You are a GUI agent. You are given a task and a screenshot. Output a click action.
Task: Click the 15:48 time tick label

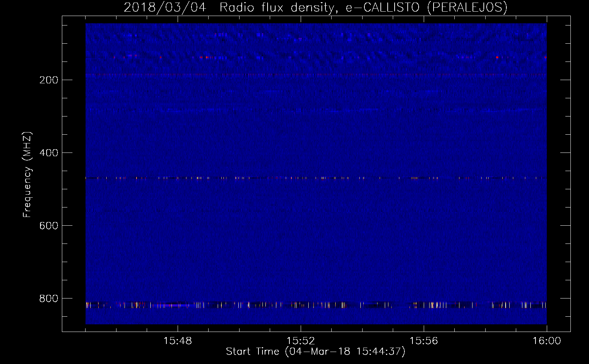pos(178,341)
